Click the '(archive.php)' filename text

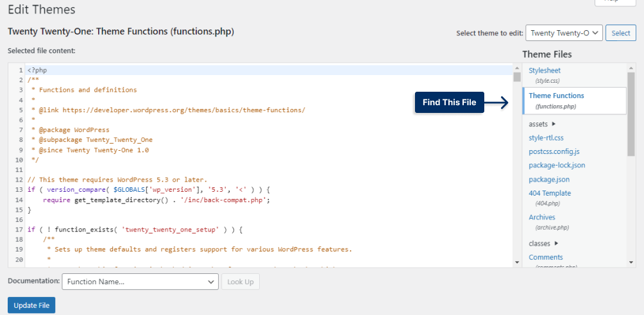552,227
